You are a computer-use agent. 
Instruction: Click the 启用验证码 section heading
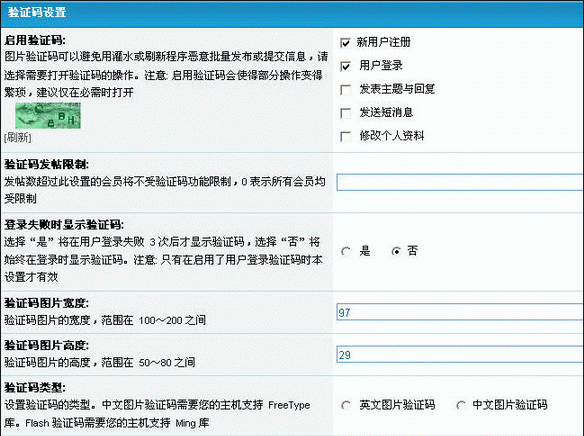(x=35, y=40)
